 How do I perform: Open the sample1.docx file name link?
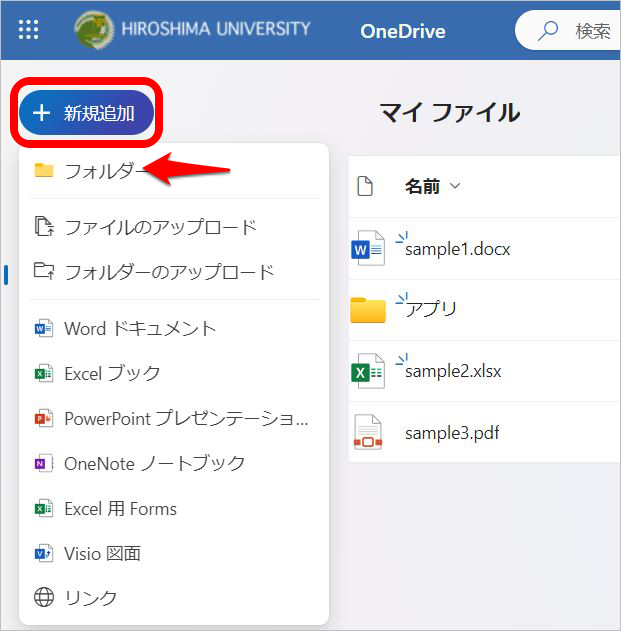[457, 249]
